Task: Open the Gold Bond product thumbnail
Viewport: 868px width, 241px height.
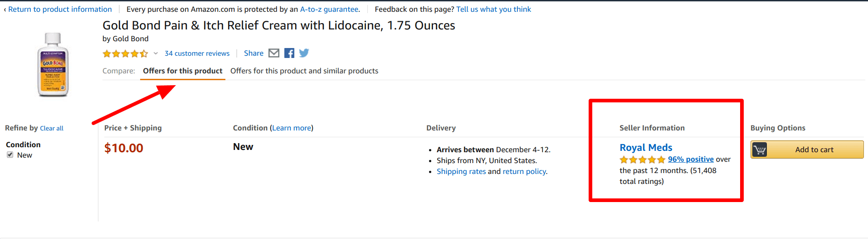Action: 53,64
